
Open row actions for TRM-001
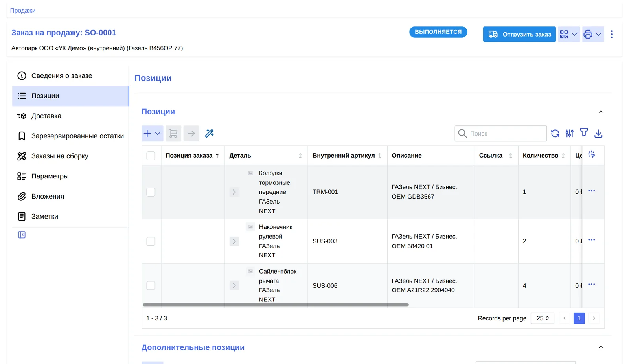click(x=592, y=191)
